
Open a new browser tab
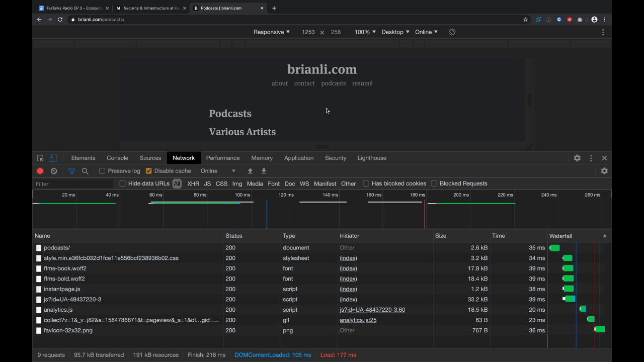tap(274, 8)
